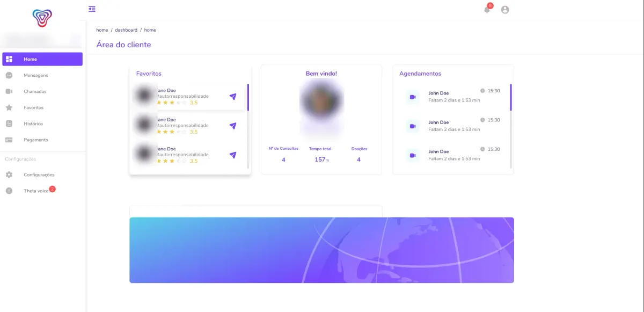Image resolution: width=644 pixels, height=312 pixels.
Task: Open the user account avatar icon
Action: click(x=505, y=10)
